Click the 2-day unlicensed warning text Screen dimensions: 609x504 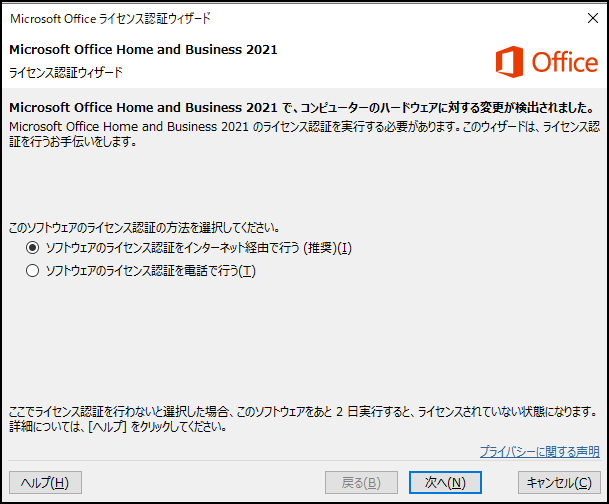tap(302, 412)
